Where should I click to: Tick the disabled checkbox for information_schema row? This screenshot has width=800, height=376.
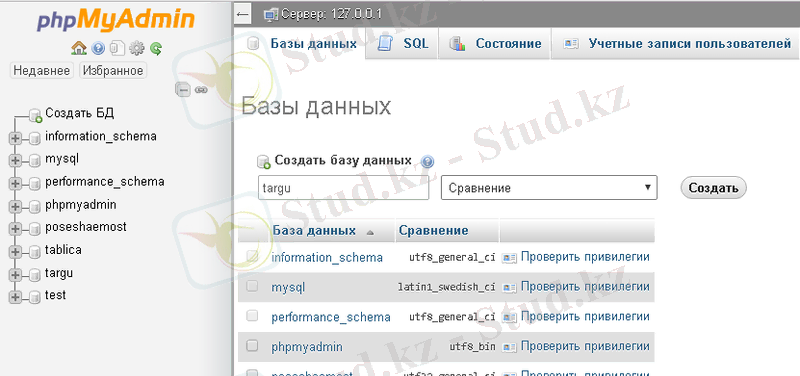[252, 257]
